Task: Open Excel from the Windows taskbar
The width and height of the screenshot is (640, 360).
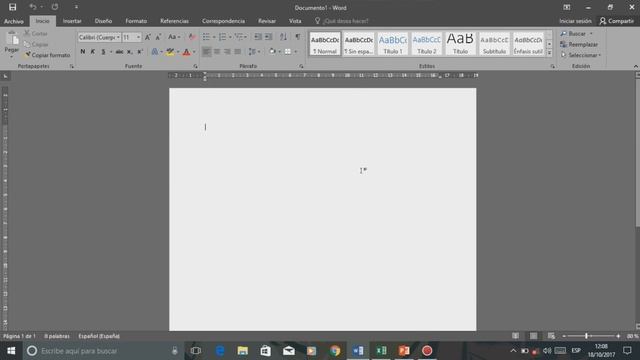Action: click(381, 351)
